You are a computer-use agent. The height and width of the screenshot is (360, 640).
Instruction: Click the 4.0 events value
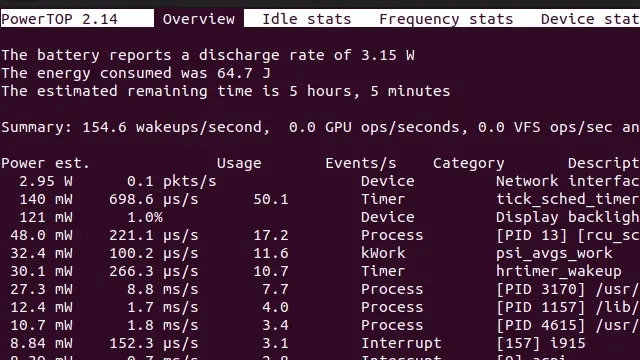pos(276,307)
